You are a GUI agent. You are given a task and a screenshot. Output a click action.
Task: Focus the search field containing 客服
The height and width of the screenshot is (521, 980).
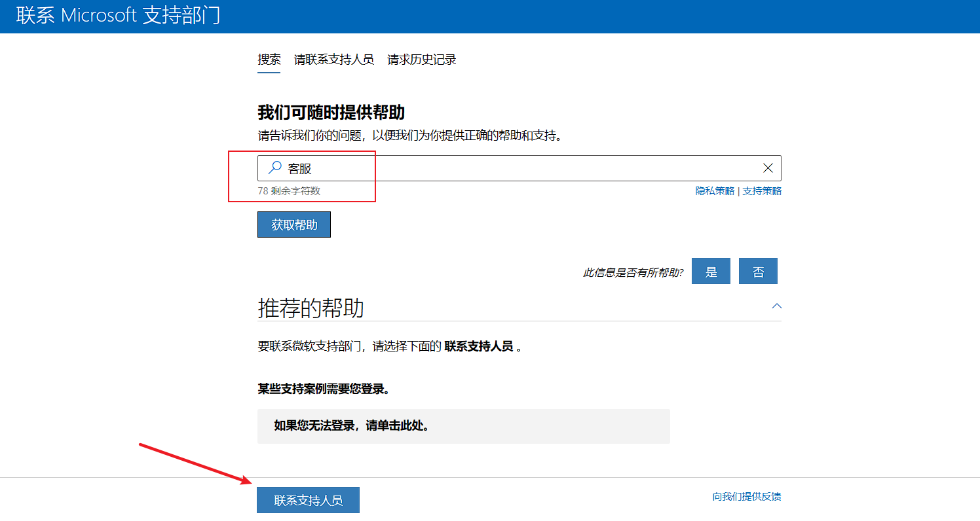519,168
